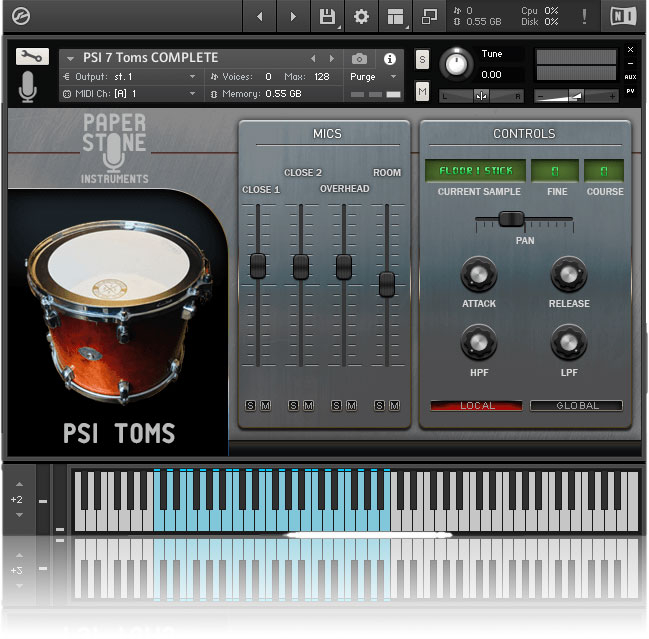Select the GLOBAL control mode
This screenshot has height=639, width=649.
pos(576,405)
